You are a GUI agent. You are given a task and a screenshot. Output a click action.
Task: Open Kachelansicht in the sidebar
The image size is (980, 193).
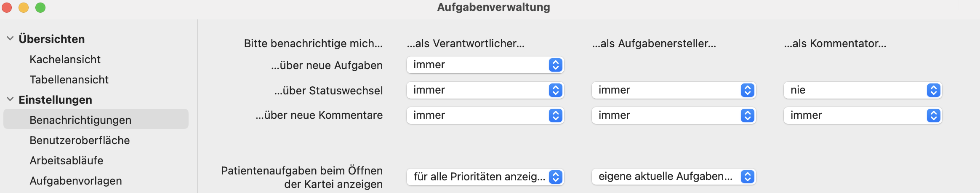(65, 59)
